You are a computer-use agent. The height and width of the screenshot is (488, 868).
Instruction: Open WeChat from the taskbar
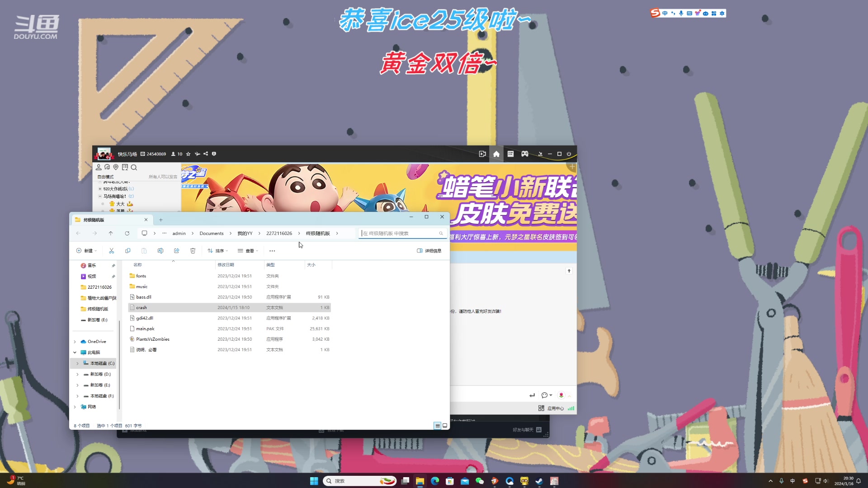click(x=480, y=481)
